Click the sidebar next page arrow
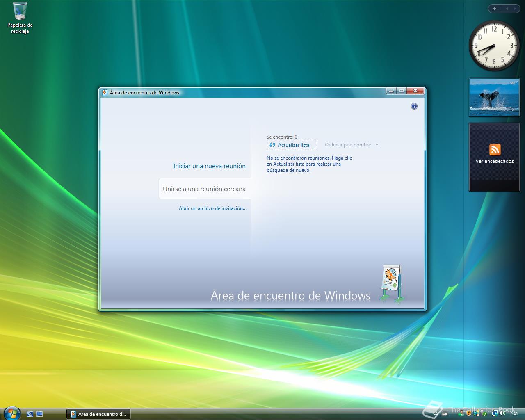Image resolution: width=525 pixels, height=420 pixels. pyautogui.click(x=516, y=9)
